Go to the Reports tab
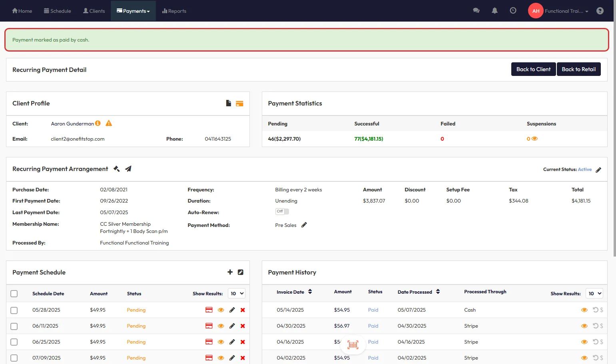Viewport: 616px width, 364px height. (x=174, y=11)
